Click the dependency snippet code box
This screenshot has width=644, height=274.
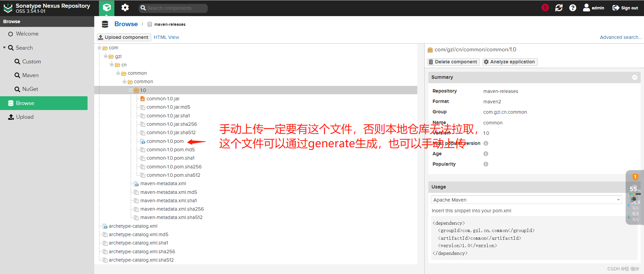pyautogui.click(x=534, y=238)
